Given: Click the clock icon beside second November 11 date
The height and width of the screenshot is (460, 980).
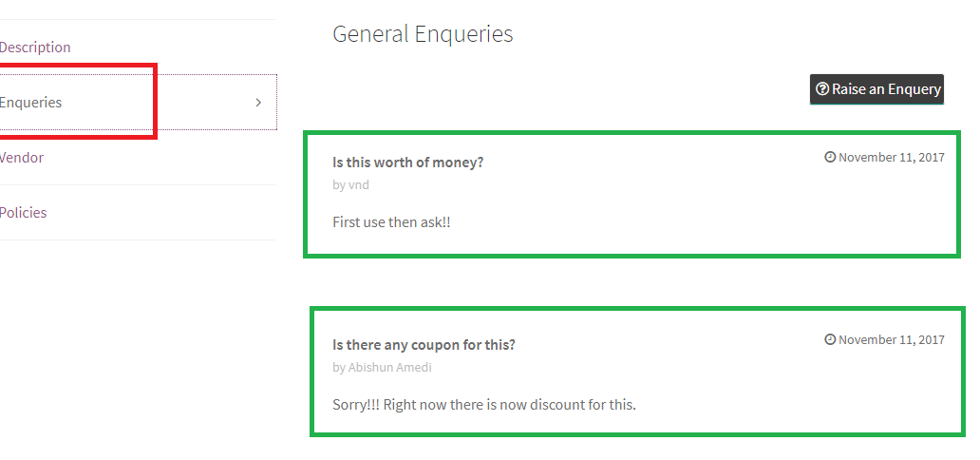Looking at the screenshot, I should (x=830, y=339).
